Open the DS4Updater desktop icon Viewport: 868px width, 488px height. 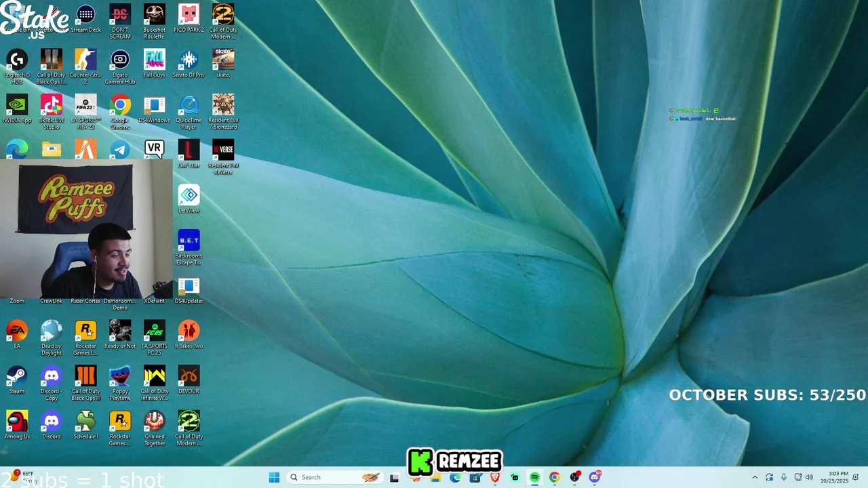click(189, 290)
